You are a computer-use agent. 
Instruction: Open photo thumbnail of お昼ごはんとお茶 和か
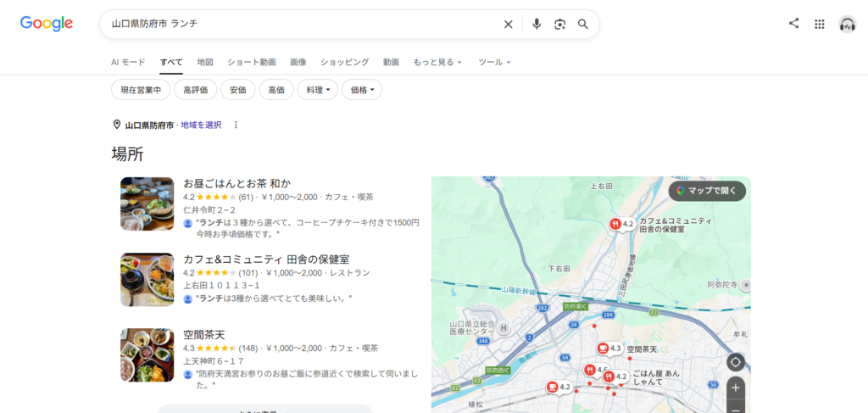point(147,204)
